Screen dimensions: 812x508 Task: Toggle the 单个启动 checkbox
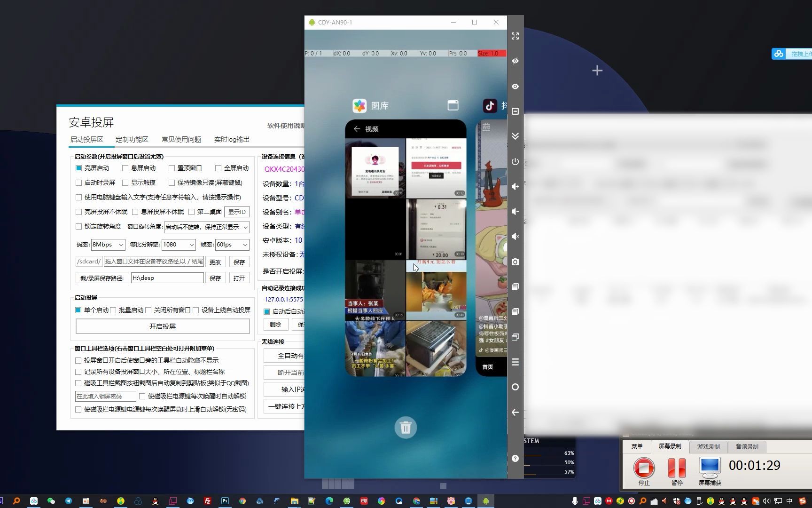click(78, 310)
